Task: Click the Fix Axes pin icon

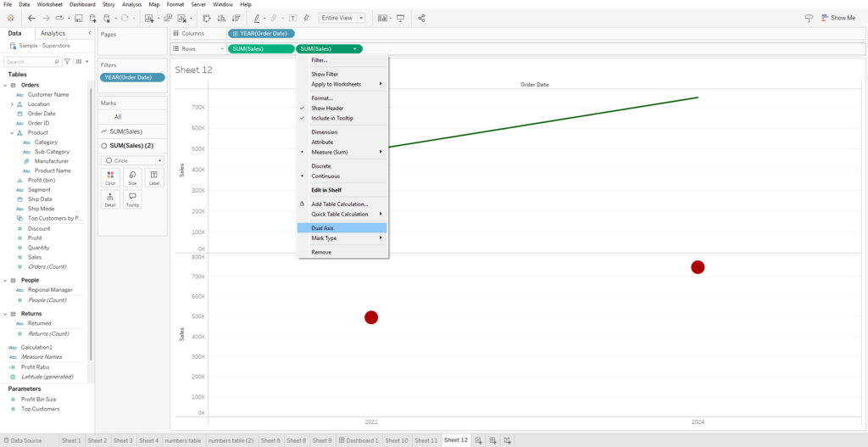Action: [307, 18]
